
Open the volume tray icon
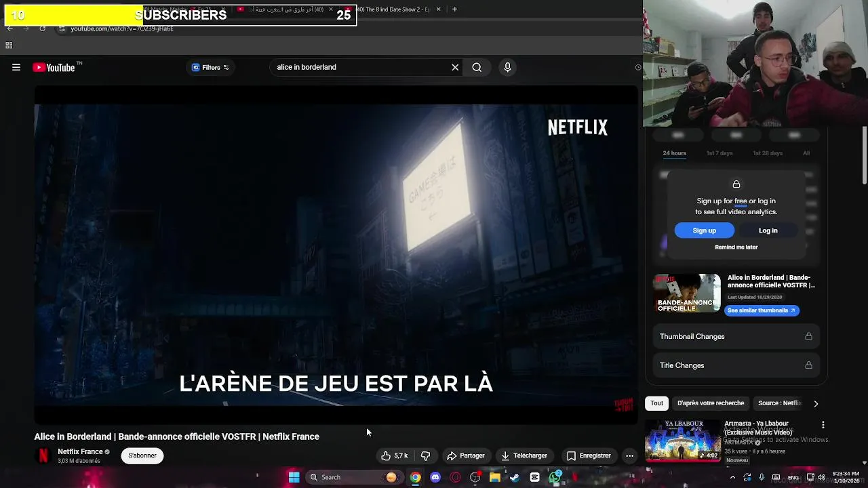coord(821,477)
